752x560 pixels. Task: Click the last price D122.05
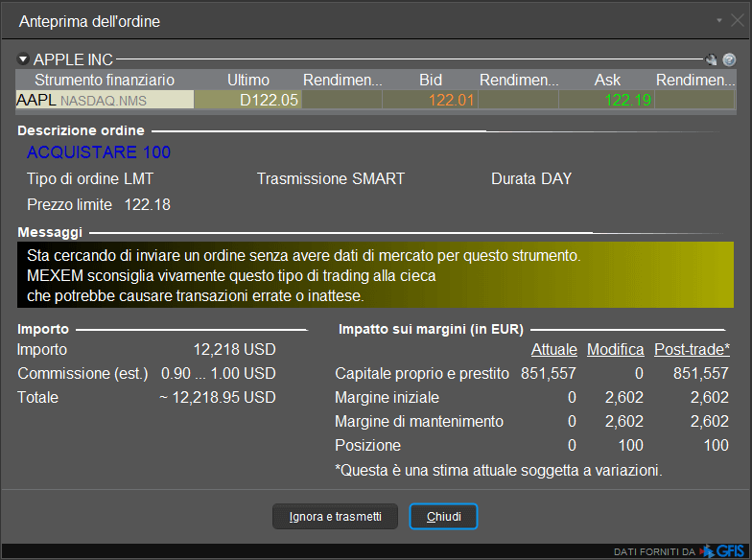[x=247, y=100]
